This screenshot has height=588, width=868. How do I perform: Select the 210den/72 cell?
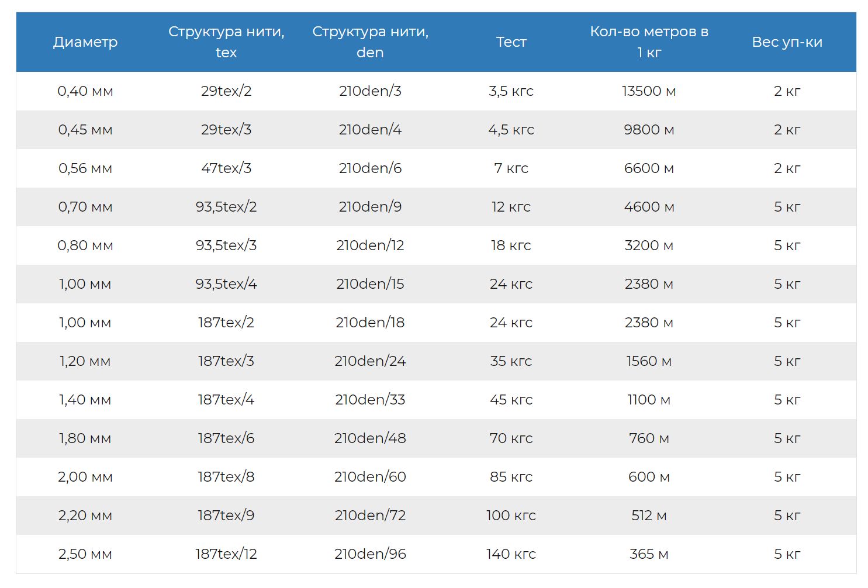[370, 516]
